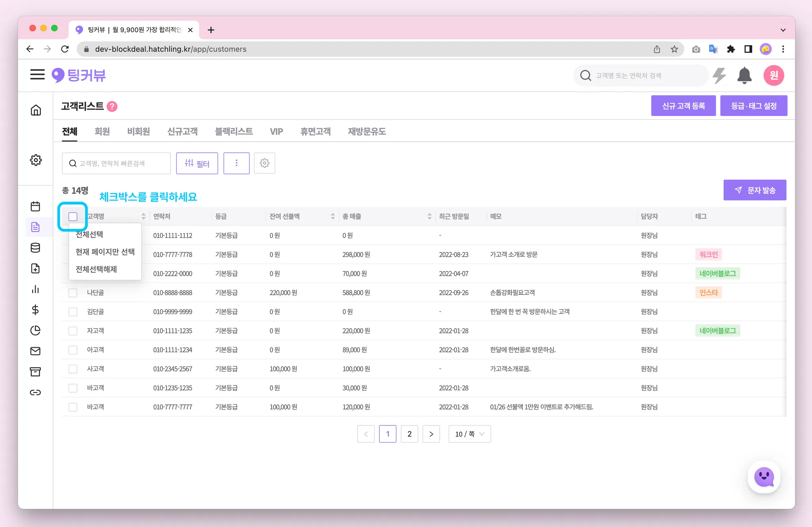Open the three-dot more options button

(x=236, y=163)
